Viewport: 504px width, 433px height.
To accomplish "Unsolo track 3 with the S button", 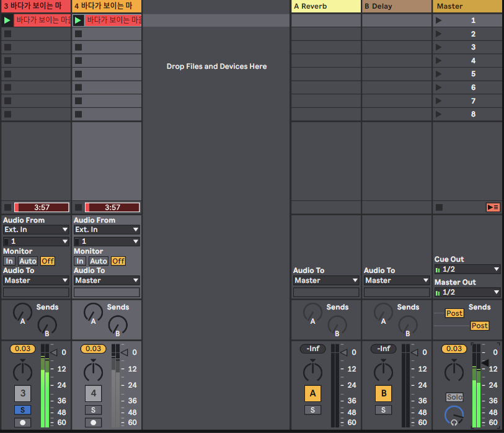I will click(x=22, y=410).
